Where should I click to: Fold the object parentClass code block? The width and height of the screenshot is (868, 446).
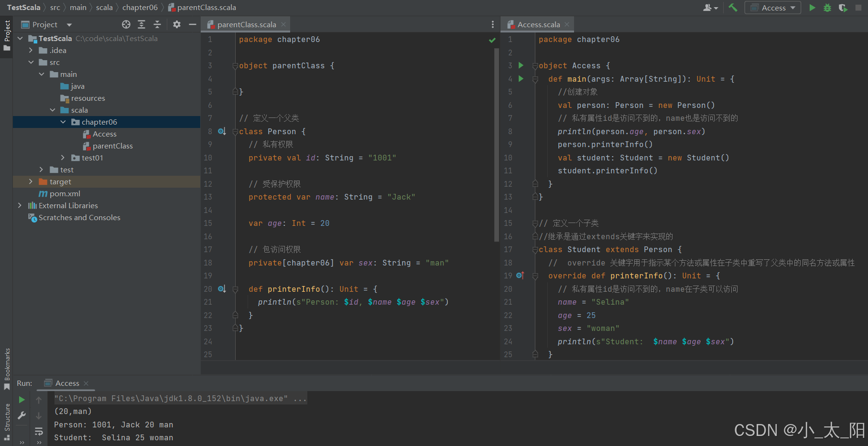click(x=235, y=66)
